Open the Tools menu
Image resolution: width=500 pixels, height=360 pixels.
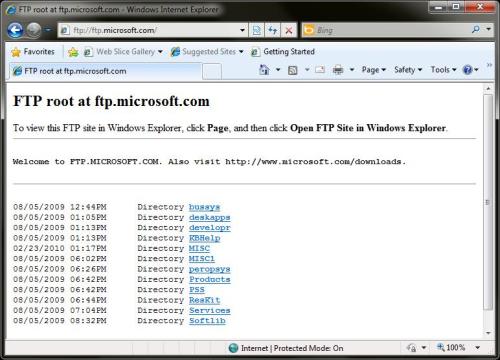443,70
